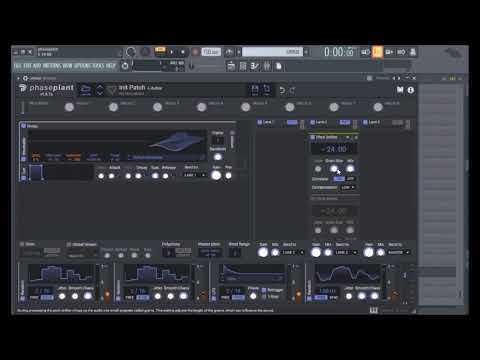The width and height of the screenshot is (480, 360).
Task: Toggle the Glide checkbox
Action: [x=22, y=244]
